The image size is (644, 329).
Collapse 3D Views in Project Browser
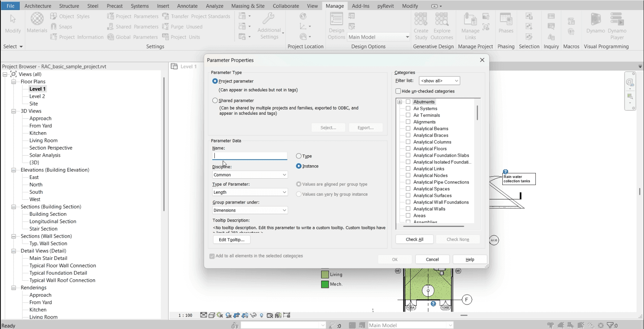click(14, 111)
